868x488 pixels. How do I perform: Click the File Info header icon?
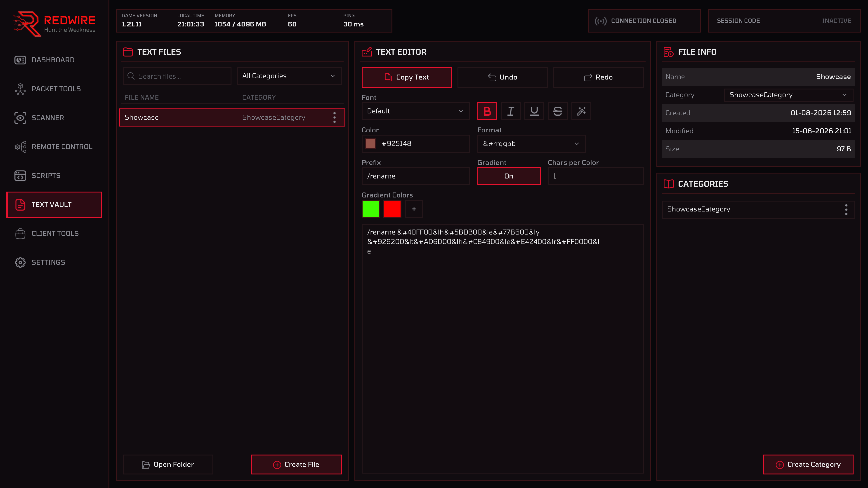click(x=669, y=52)
